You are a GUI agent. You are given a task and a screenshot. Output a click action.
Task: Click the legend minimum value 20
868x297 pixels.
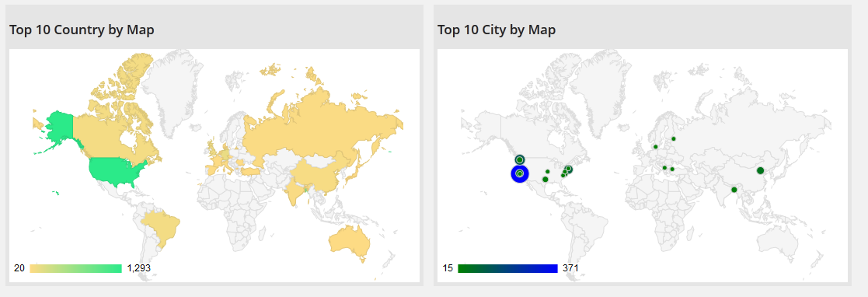point(19,268)
